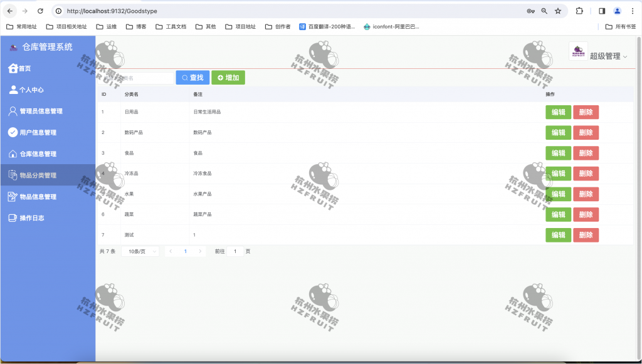Click the extensions puzzle icon in toolbar

579,11
